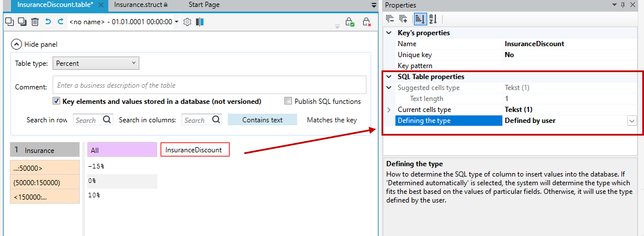Collapse all property groups icon
The width and height of the screenshot is (644, 236).
(x=390, y=19)
